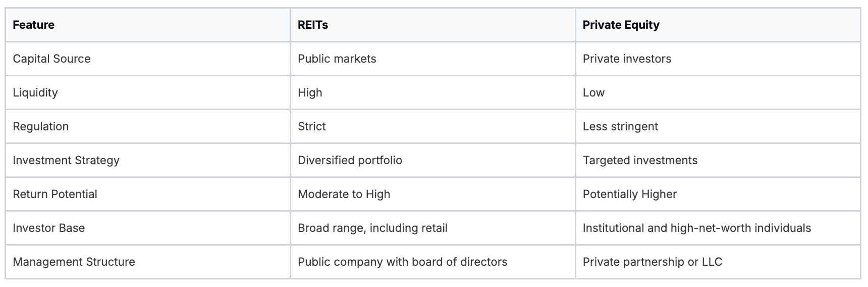This screenshot has width=868, height=287.
Task: Select the Liquidity row label
Action: coord(35,92)
